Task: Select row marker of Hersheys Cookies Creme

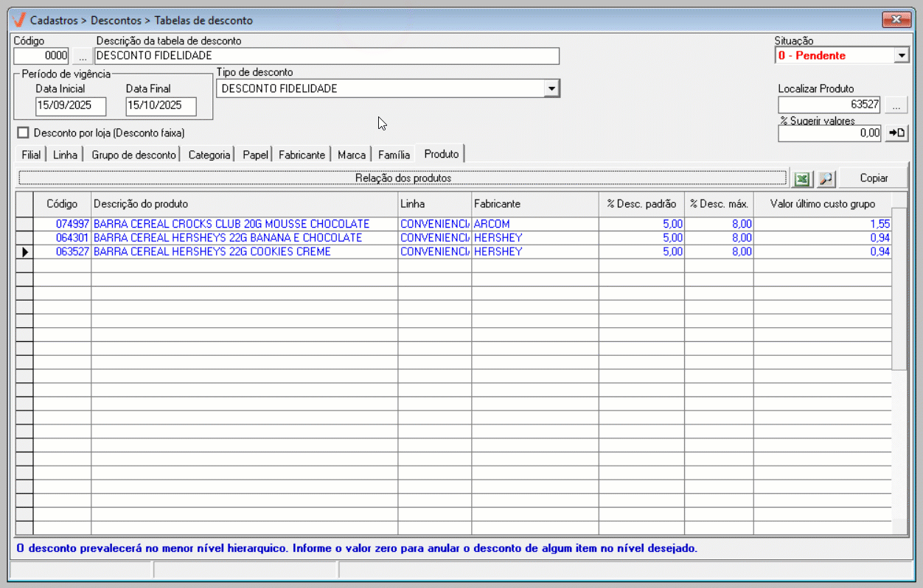Action: pos(24,252)
